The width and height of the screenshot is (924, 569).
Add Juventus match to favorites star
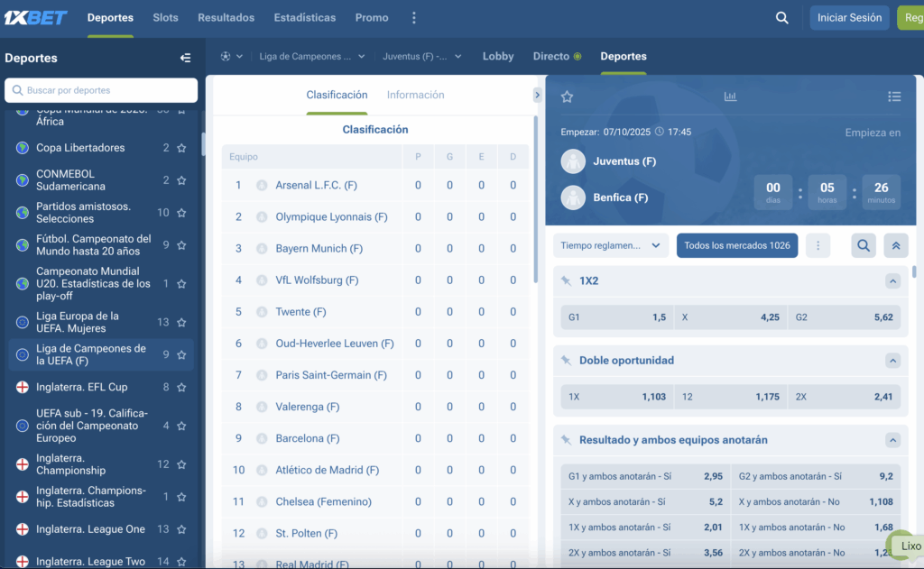pyautogui.click(x=567, y=96)
